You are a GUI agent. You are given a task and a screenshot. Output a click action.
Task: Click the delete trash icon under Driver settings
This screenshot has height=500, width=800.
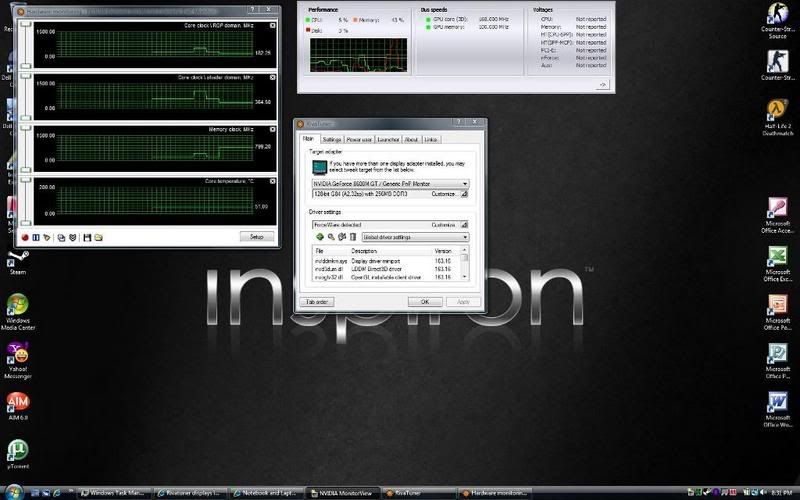coord(353,237)
